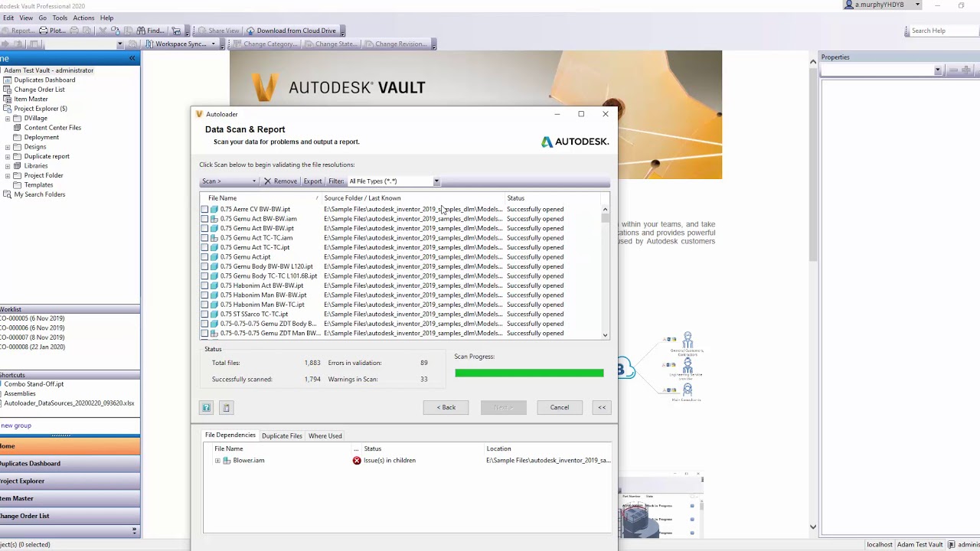This screenshot has width=980, height=551.
Task: Click the Content Center Files library icon
Action: coord(17,128)
